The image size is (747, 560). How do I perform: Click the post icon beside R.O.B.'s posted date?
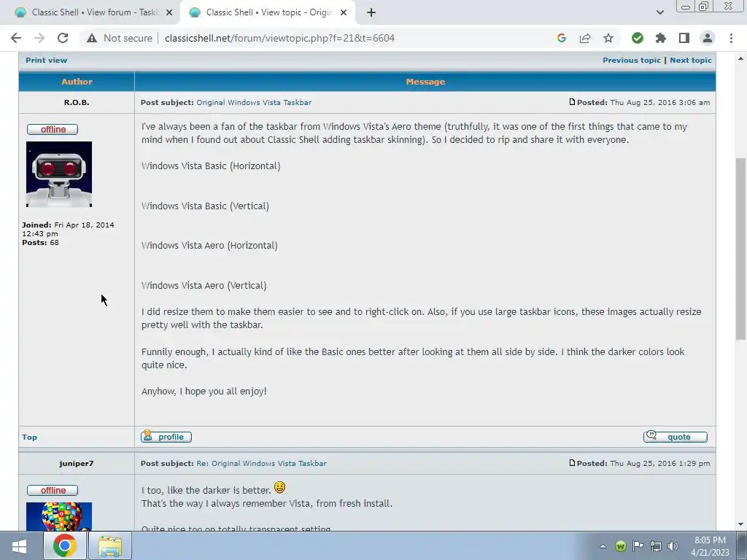572,102
